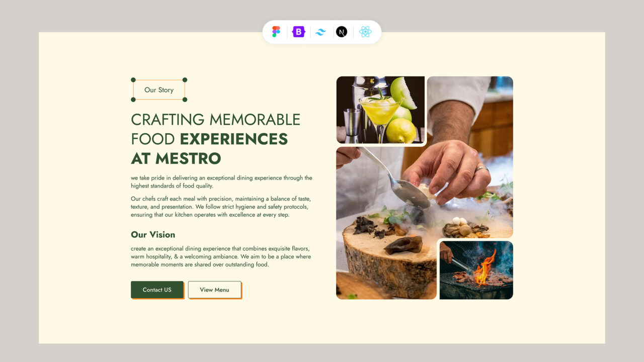Click the Figma logo icon

click(276, 32)
